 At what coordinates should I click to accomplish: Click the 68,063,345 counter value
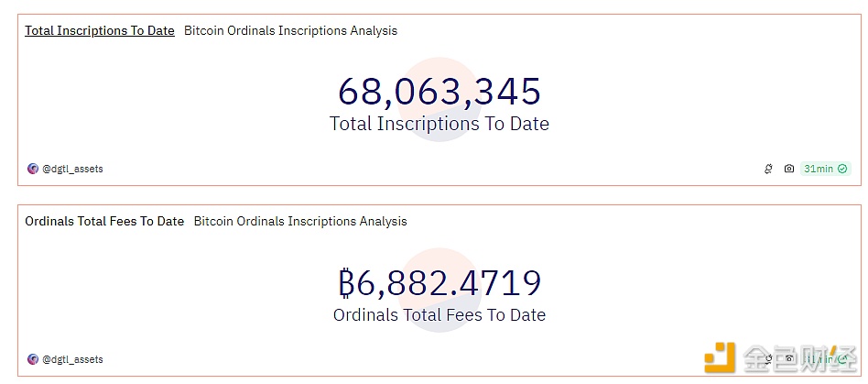(439, 92)
